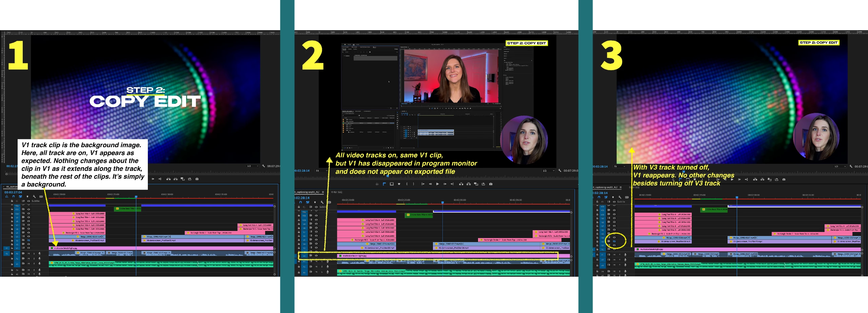Toggle V1 track eye in the middle screenshot
Viewport: 868px width, 313px height.
316,256
